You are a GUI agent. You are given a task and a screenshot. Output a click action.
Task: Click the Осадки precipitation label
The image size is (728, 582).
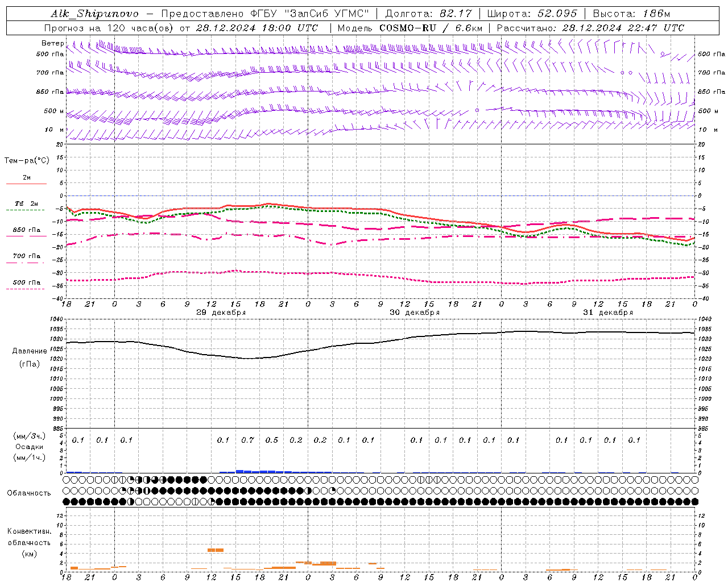click(30, 447)
